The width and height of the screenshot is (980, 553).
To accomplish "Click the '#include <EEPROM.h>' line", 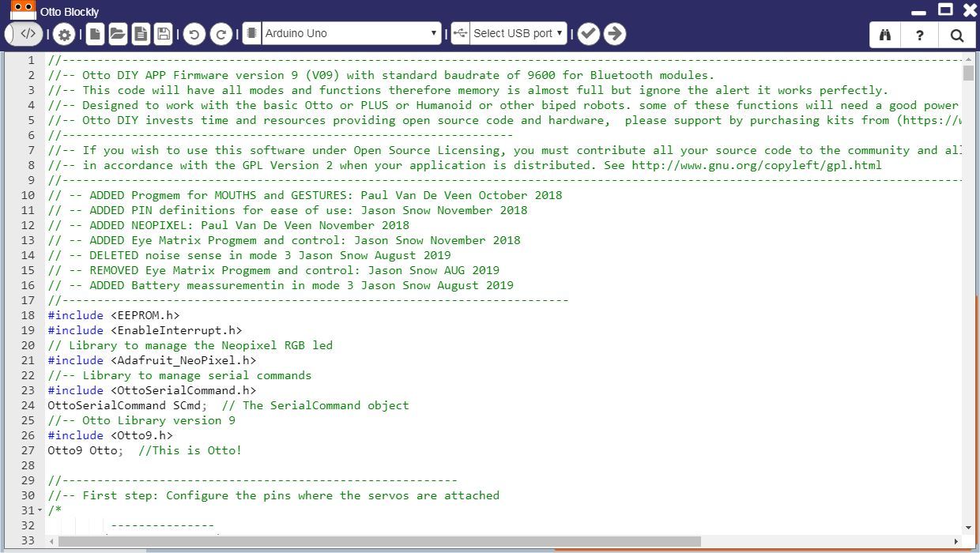I will click(114, 315).
